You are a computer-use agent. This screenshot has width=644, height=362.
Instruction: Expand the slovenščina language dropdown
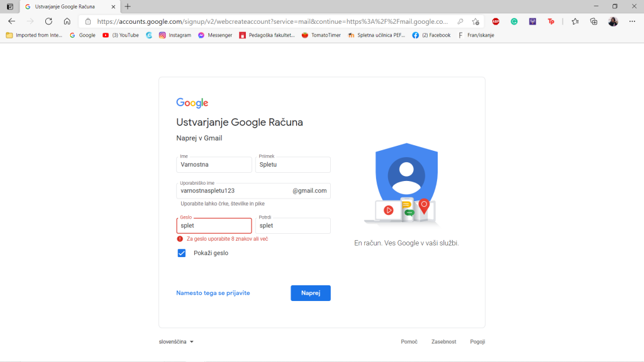[176, 341]
